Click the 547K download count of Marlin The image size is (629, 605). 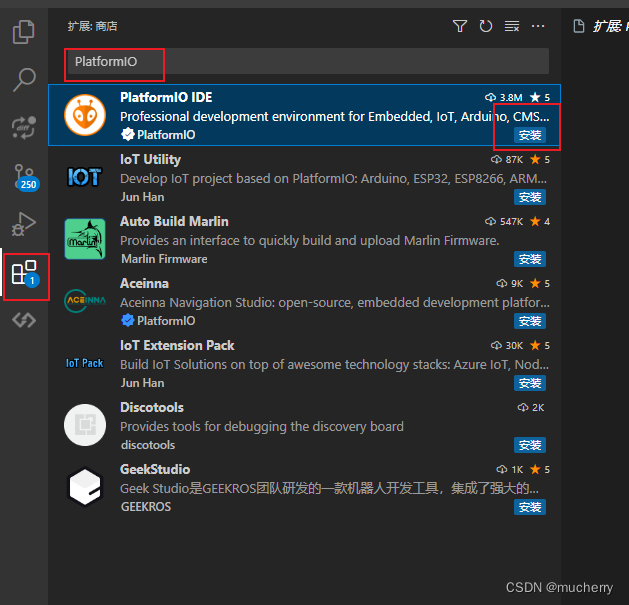(504, 221)
